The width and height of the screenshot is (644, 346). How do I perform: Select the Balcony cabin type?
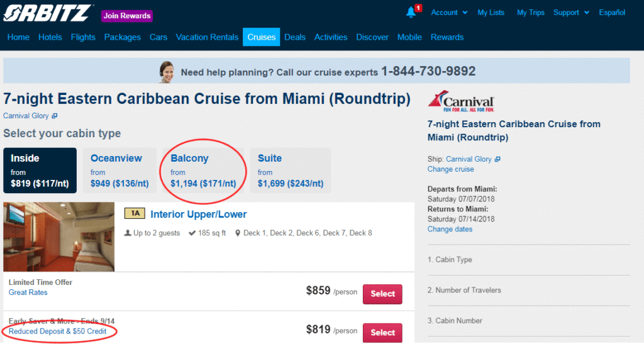point(203,170)
